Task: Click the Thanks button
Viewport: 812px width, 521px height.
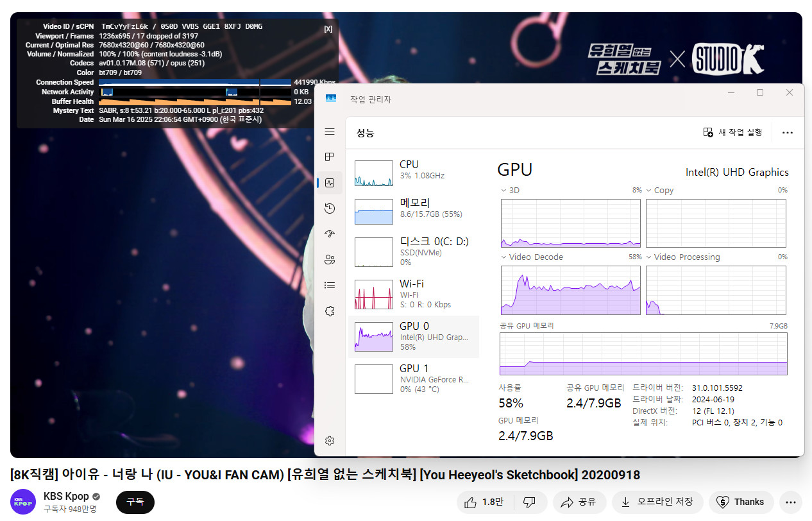Action: coord(741,502)
